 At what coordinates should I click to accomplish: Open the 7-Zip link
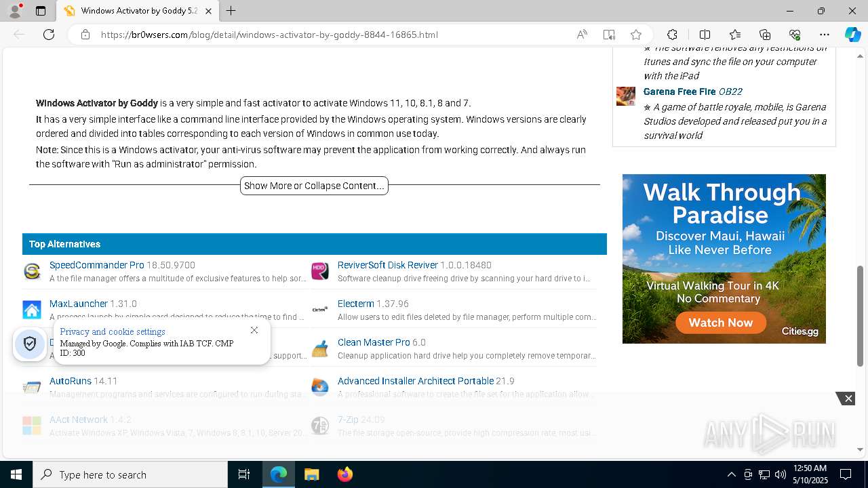[348, 420]
